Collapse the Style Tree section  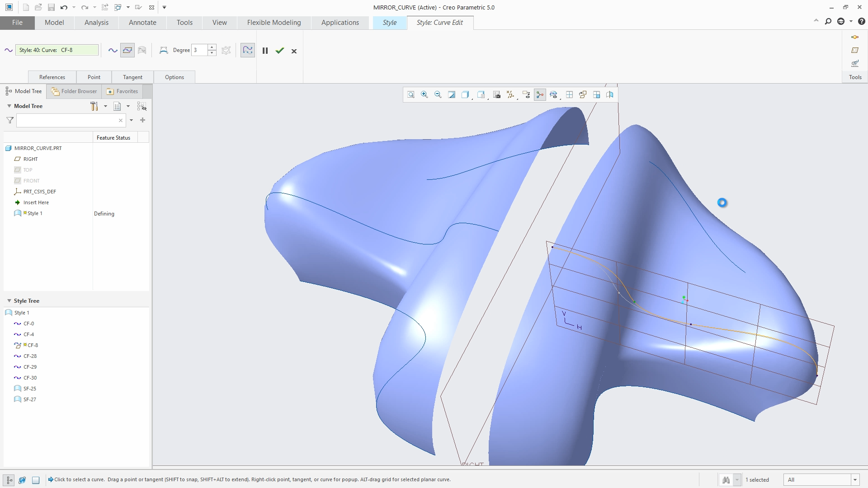tap(9, 300)
